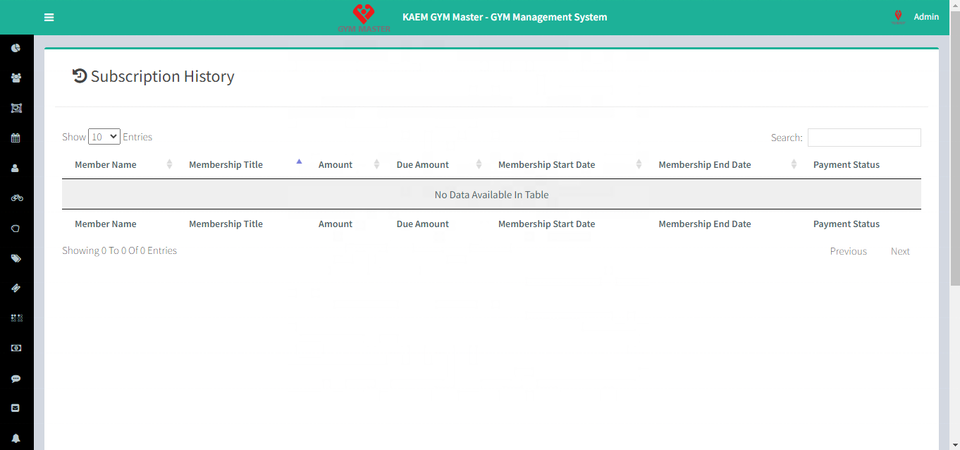
Task: Open the money payment icon in sidebar
Action: click(16, 348)
